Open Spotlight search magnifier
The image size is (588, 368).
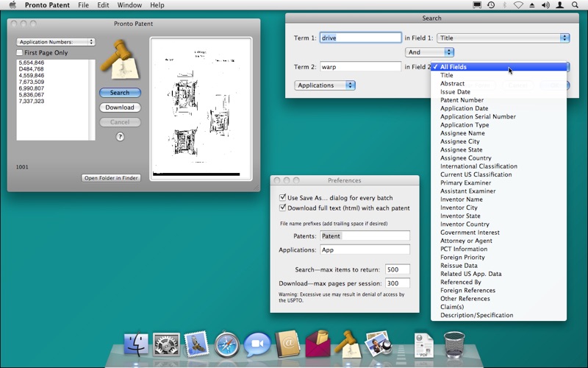pyautogui.click(x=575, y=5)
